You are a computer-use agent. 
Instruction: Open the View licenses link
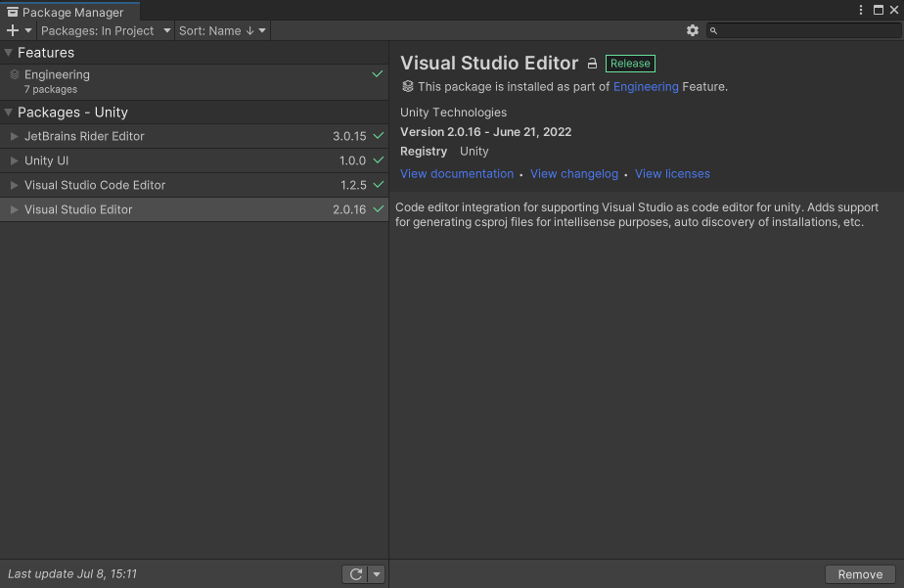(672, 173)
